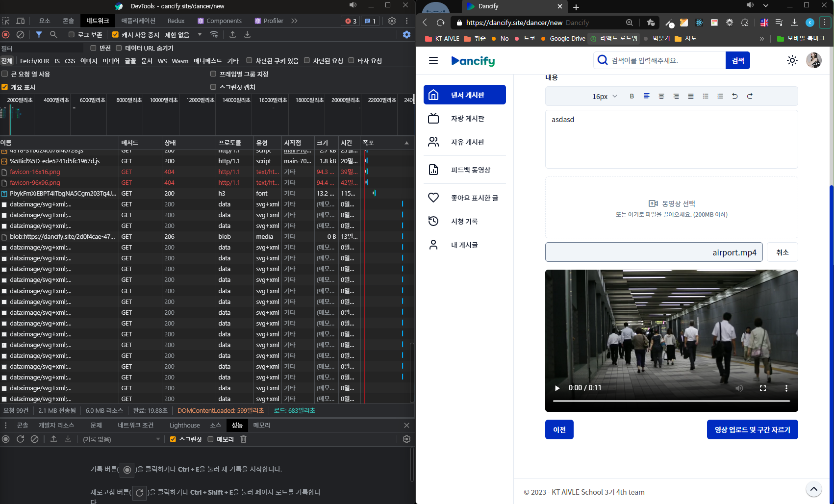Go back with the previous button

pyautogui.click(x=559, y=429)
